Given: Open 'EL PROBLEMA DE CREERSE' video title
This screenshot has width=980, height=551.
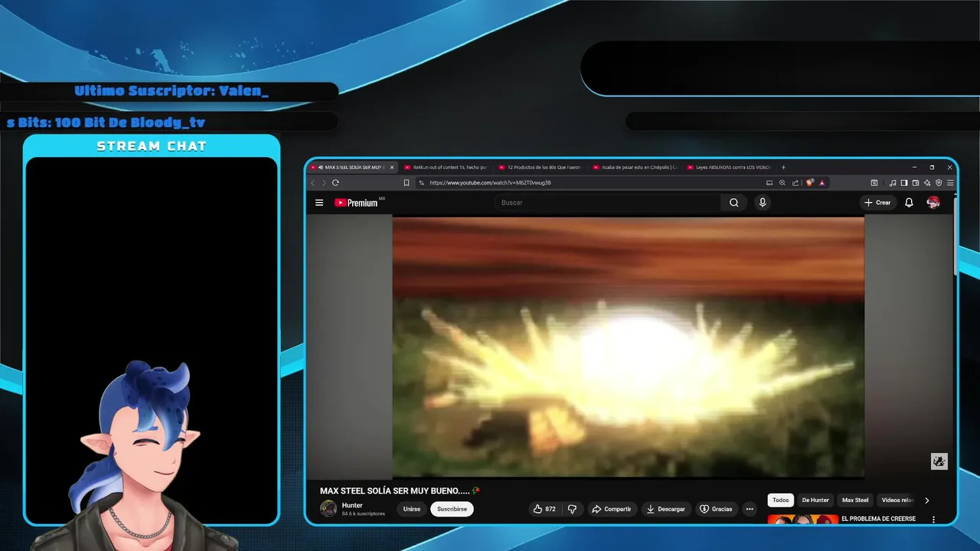Looking at the screenshot, I should (x=878, y=519).
